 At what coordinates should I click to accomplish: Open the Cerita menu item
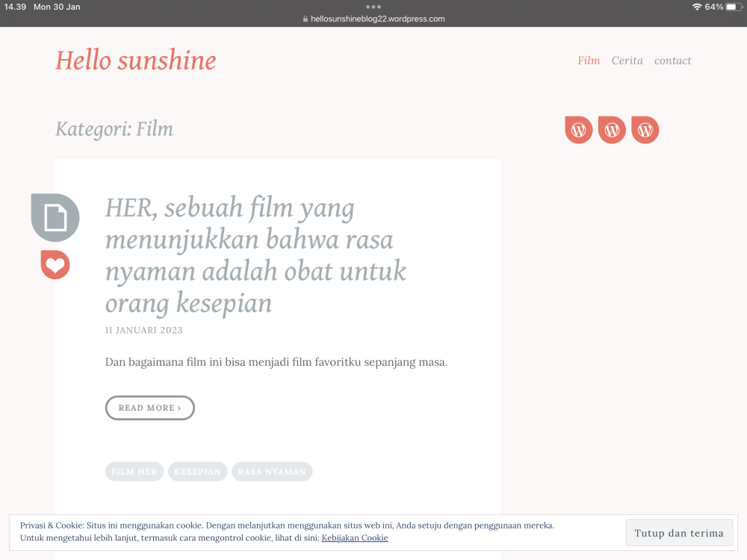click(x=627, y=60)
